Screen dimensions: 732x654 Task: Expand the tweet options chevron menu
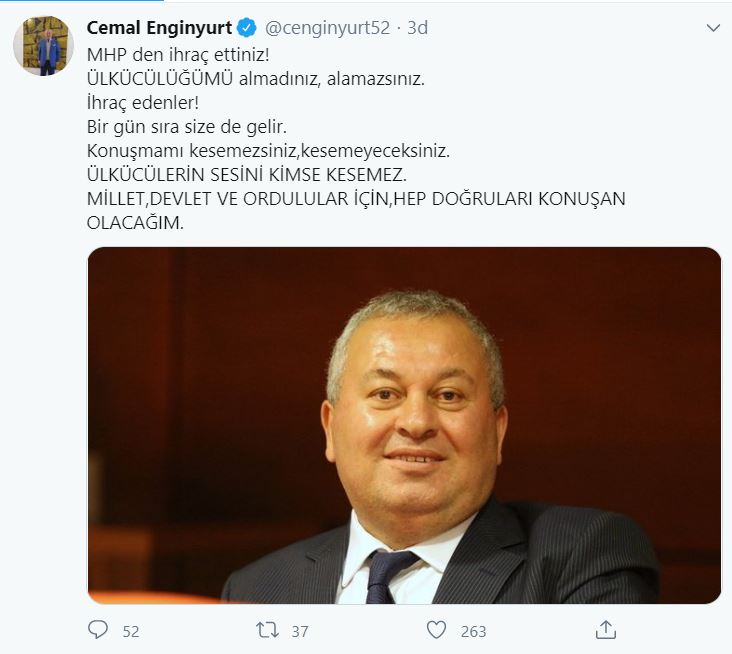pos(713,28)
